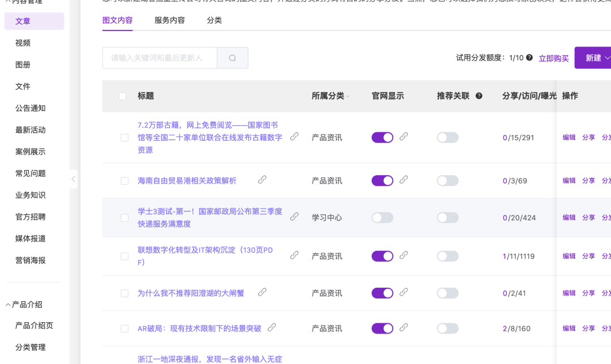Click the search magnifier icon button
Image resolution: width=611 pixels, height=364 pixels.
(x=233, y=58)
